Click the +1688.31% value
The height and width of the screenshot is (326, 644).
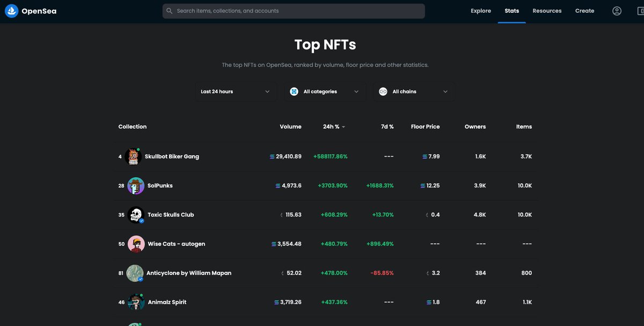click(x=380, y=186)
